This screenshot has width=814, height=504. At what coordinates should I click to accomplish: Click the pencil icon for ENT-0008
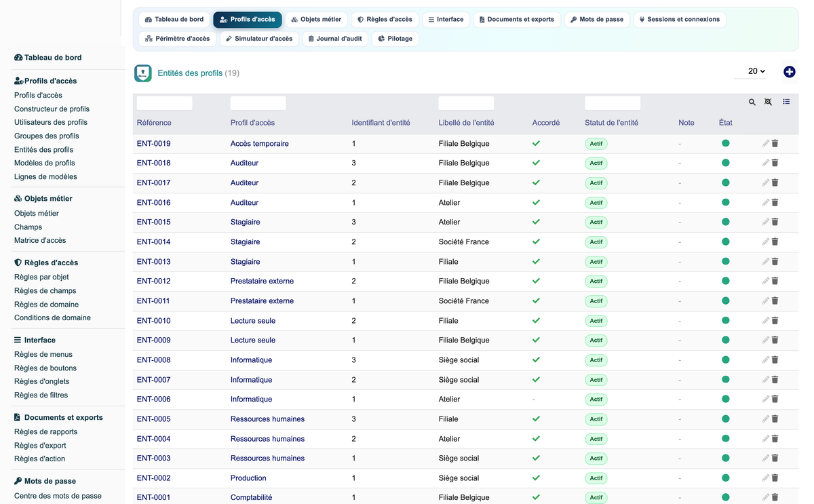(765, 360)
